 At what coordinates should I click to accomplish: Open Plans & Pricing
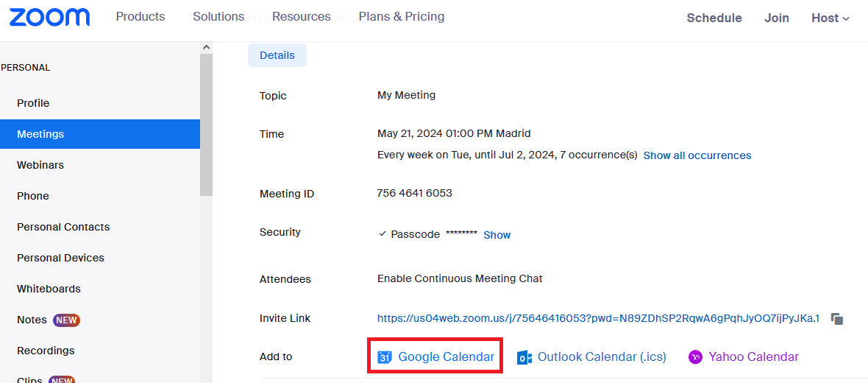coord(402,17)
